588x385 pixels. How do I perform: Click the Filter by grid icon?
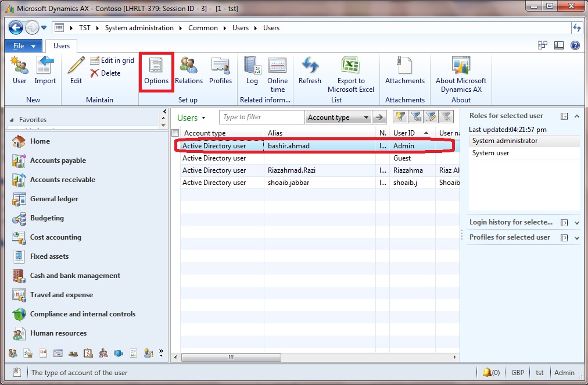(416, 117)
